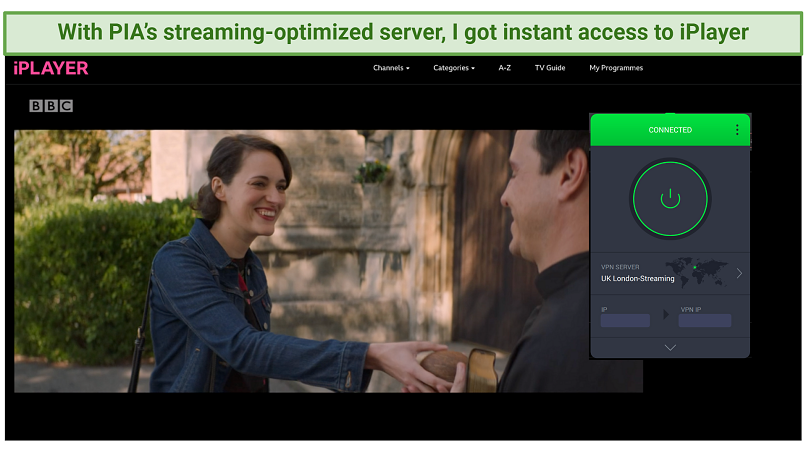Click the blurred VPN IP field

(x=705, y=321)
